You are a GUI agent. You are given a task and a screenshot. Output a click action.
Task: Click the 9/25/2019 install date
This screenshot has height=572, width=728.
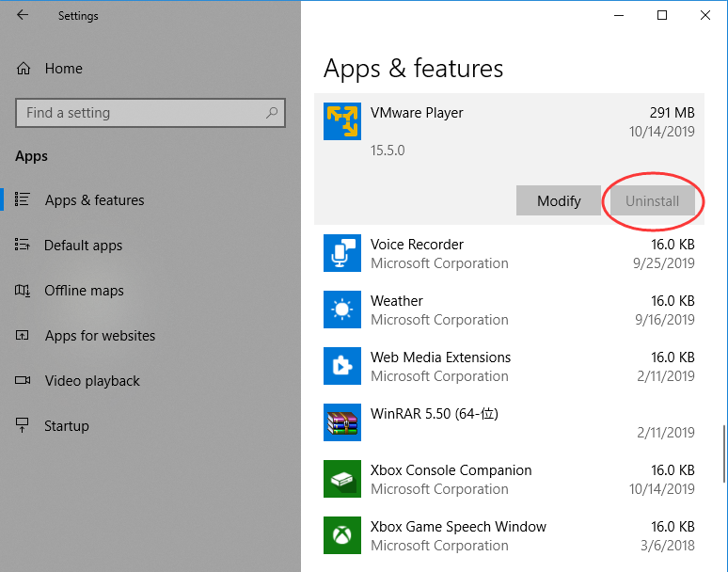[663, 263]
